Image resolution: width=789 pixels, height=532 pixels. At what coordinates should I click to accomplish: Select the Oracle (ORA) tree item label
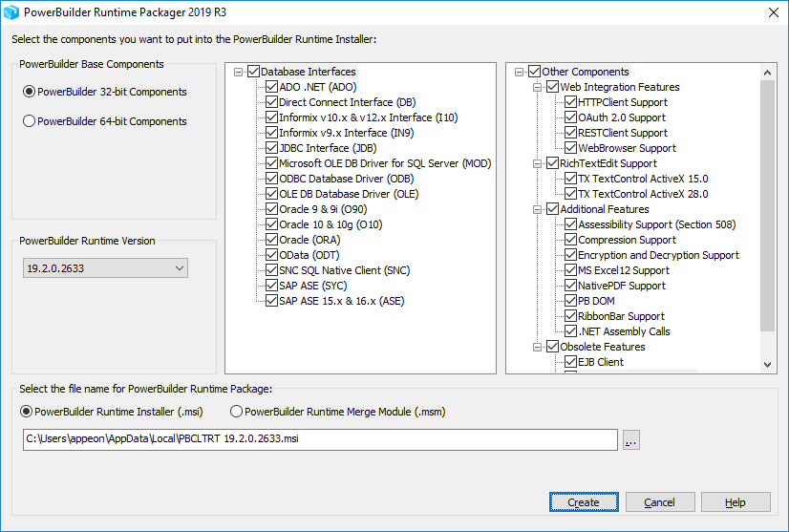(x=309, y=240)
